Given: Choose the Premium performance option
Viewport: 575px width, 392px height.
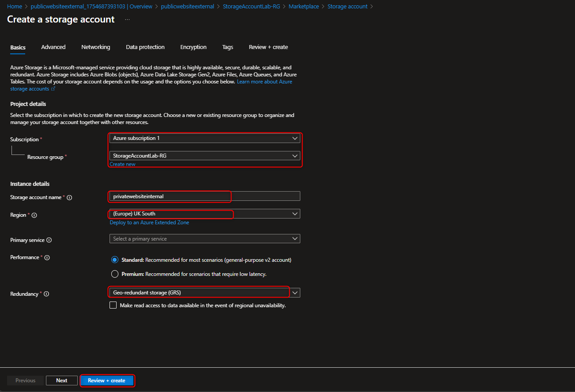Looking at the screenshot, I should (115, 274).
